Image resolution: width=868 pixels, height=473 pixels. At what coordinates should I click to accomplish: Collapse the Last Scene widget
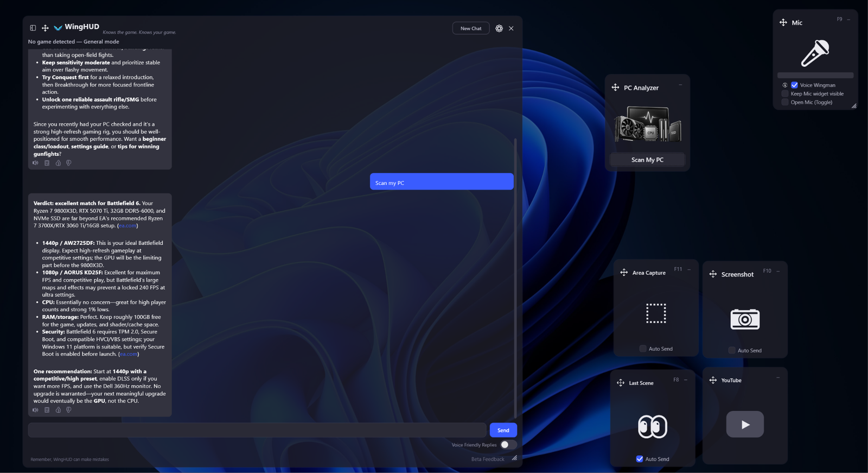[686, 380]
